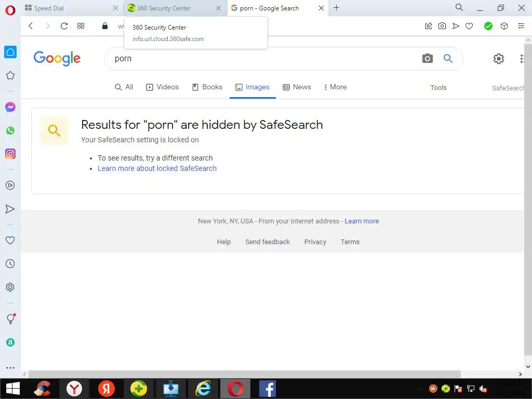The height and width of the screenshot is (399, 532).
Task: Click the Google logo
Action: (57, 58)
